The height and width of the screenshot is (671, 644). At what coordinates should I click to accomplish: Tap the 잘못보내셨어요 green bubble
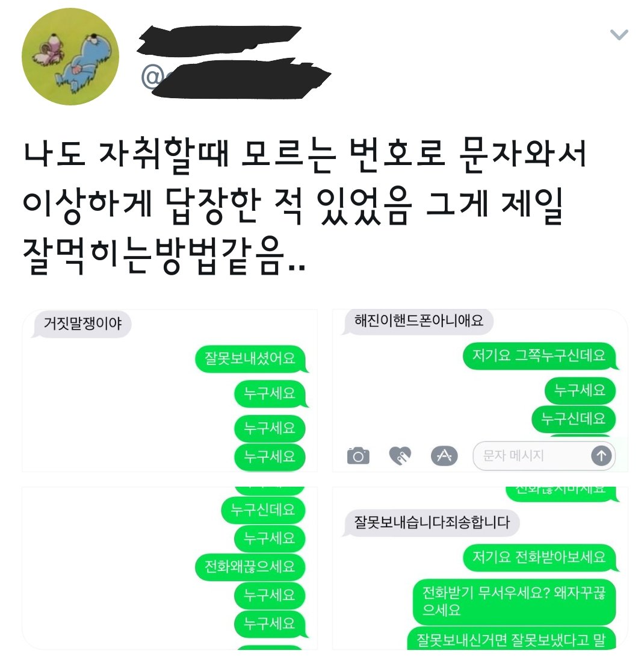[x=251, y=358]
